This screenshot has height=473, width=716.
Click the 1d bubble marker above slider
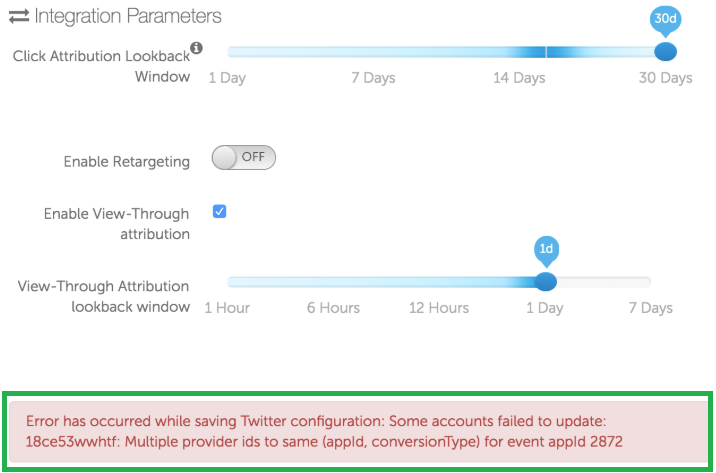pos(546,249)
